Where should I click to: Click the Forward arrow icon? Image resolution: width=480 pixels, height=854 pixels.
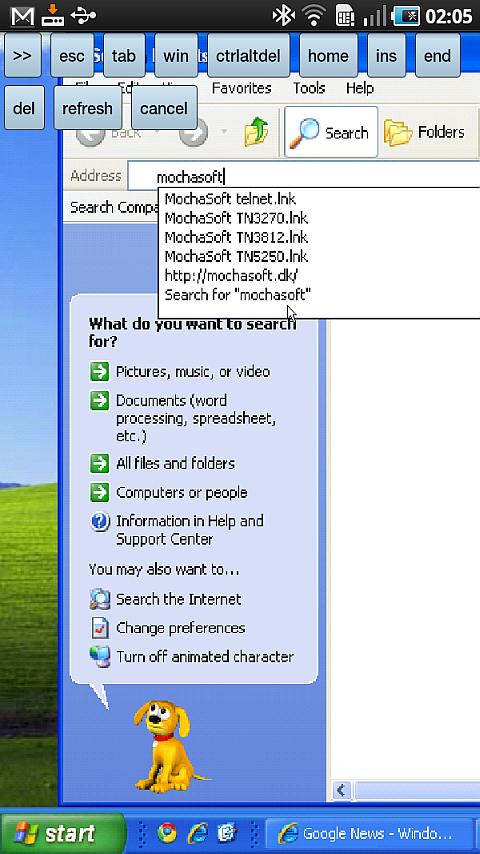tap(193, 133)
